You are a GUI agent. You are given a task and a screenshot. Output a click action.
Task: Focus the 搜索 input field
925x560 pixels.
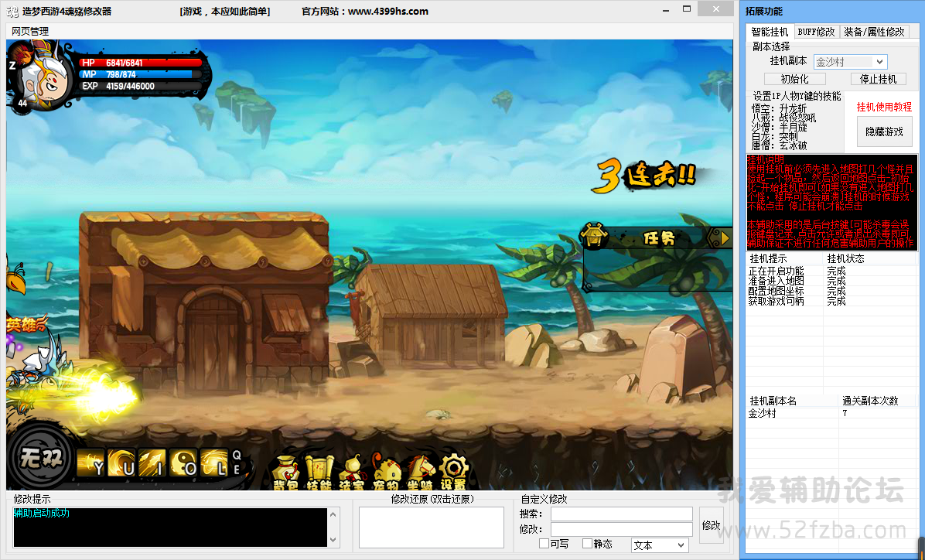tap(621, 514)
